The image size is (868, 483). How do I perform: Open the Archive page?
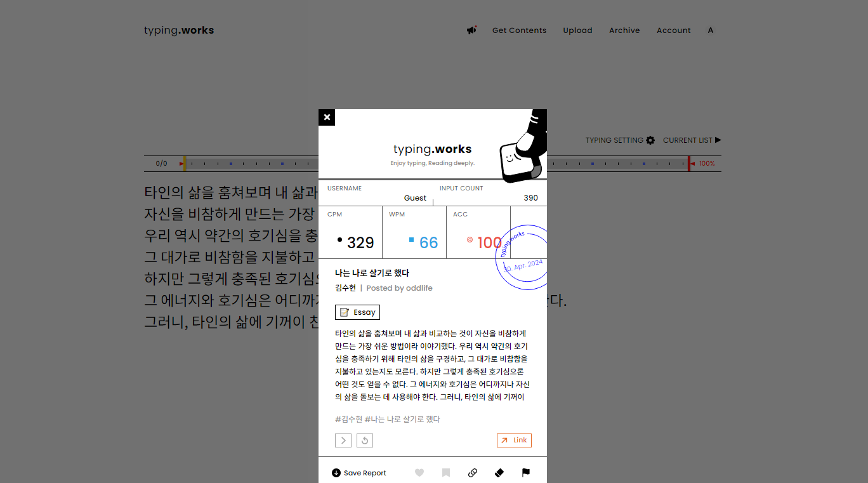[x=624, y=30]
